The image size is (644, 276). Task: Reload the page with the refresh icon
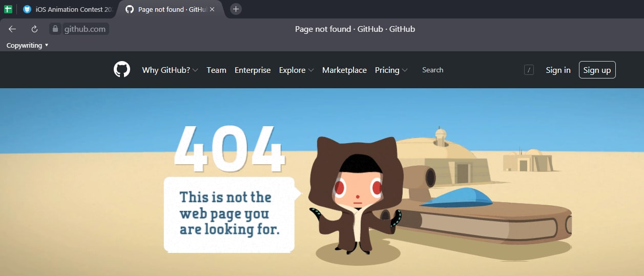click(35, 29)
